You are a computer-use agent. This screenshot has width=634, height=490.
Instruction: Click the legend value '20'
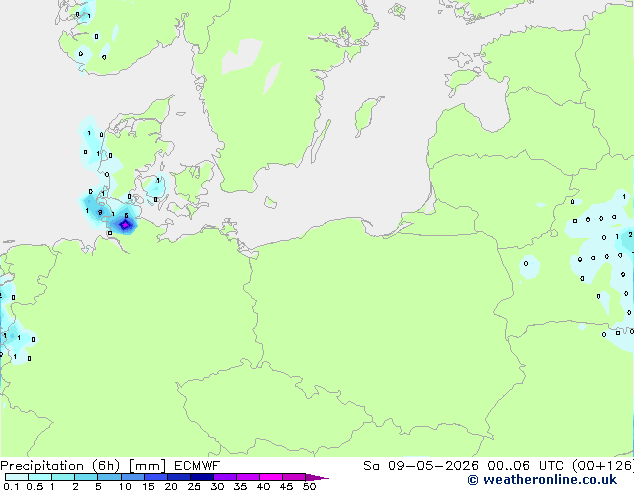click(x=171, y=486)
